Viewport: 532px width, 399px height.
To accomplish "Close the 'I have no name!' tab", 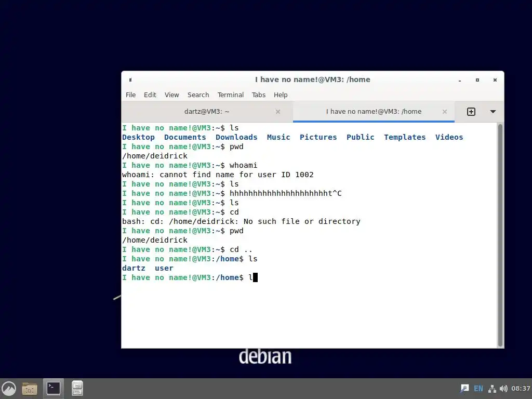I will 445,112.
